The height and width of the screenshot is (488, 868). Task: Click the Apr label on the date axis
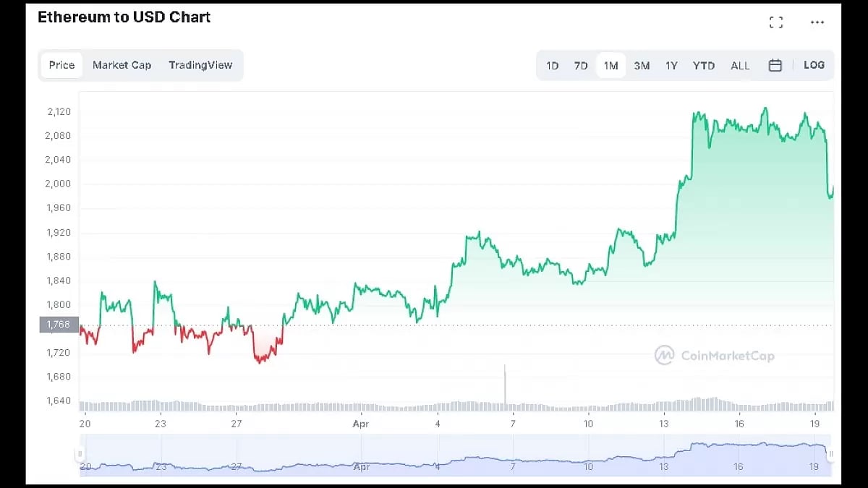pos(360,424)
